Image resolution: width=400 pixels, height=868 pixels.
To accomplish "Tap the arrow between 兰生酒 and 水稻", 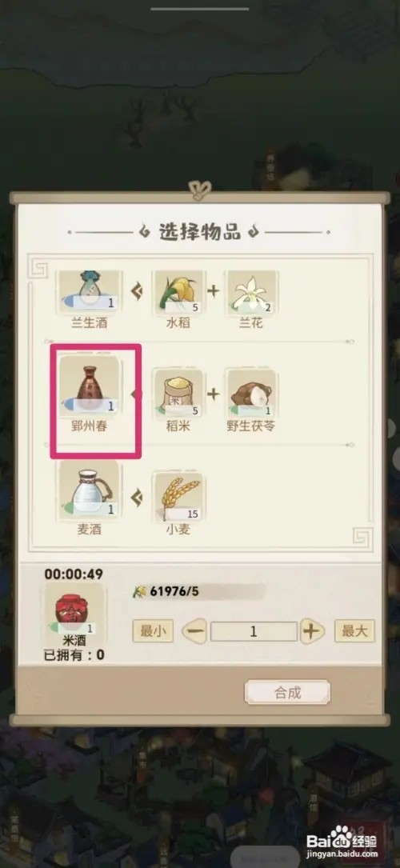I will 137,292.
